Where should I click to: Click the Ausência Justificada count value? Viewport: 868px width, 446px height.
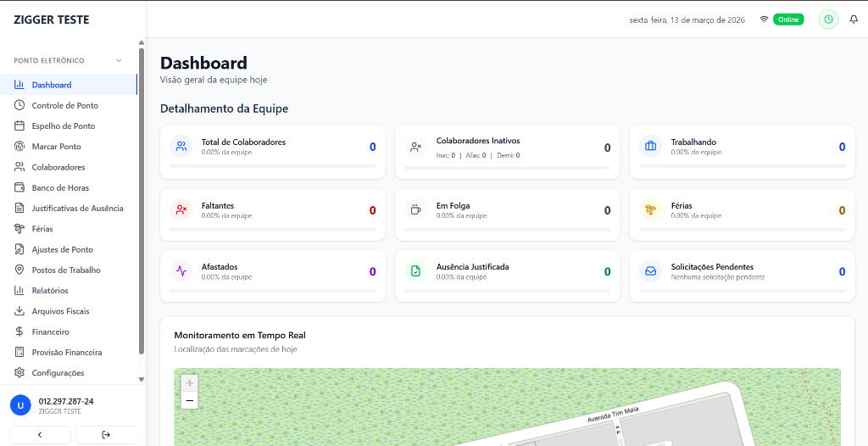(607, 271)
